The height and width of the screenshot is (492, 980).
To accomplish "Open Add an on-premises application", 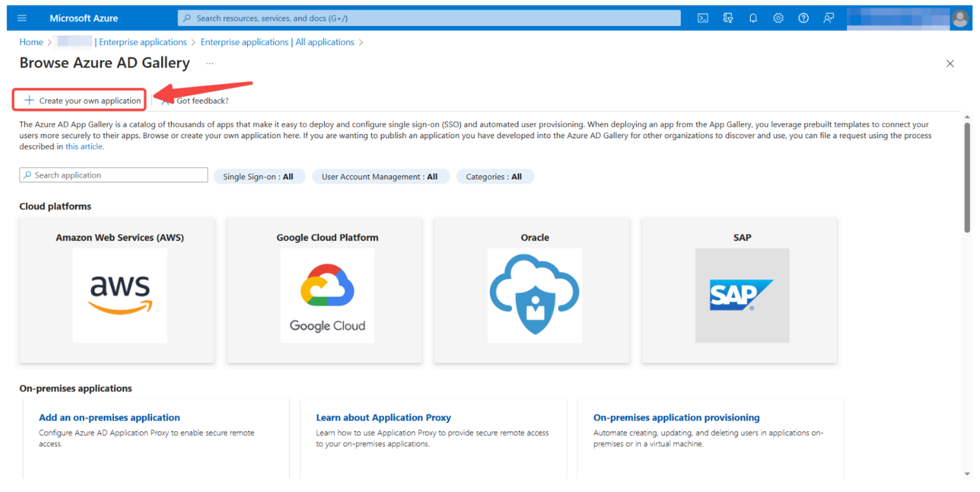I will [x=110, y=418].
